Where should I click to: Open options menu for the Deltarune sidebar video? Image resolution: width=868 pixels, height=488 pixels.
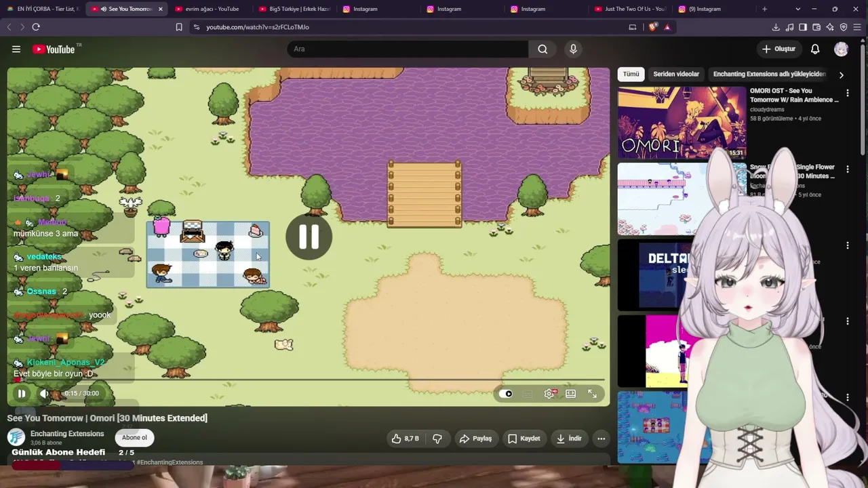(847, 245)
